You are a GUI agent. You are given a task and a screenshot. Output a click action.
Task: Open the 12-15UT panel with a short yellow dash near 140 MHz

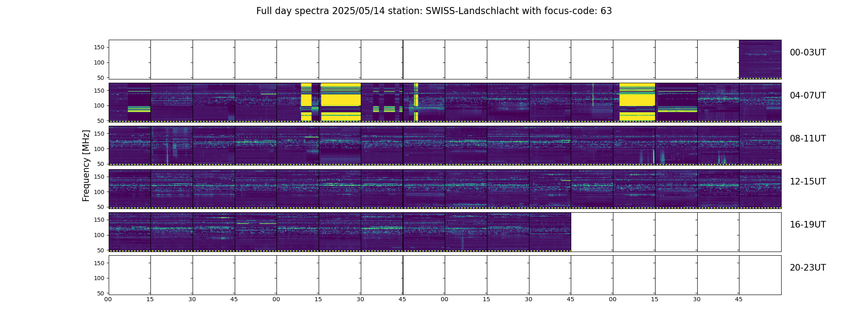pos(550,189)
